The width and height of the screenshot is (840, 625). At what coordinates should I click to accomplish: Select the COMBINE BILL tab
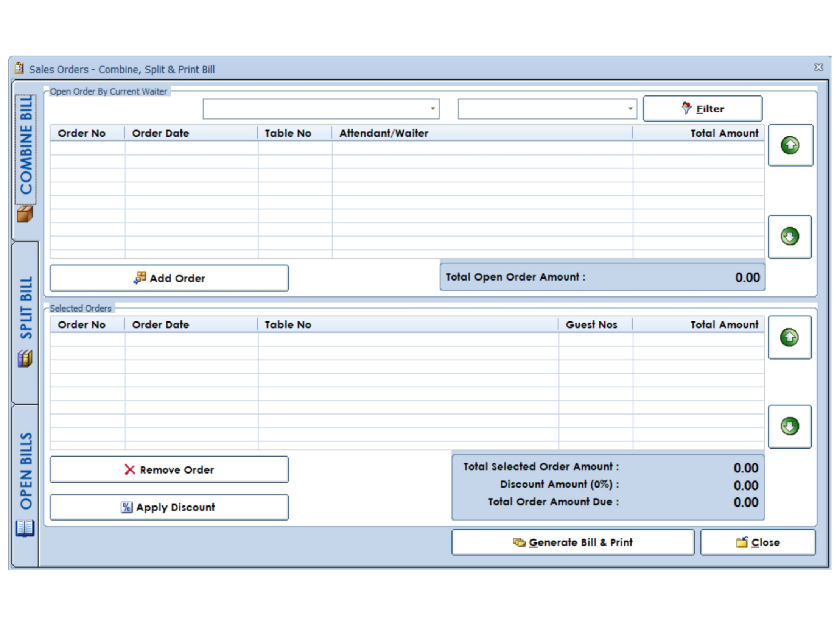26,146
